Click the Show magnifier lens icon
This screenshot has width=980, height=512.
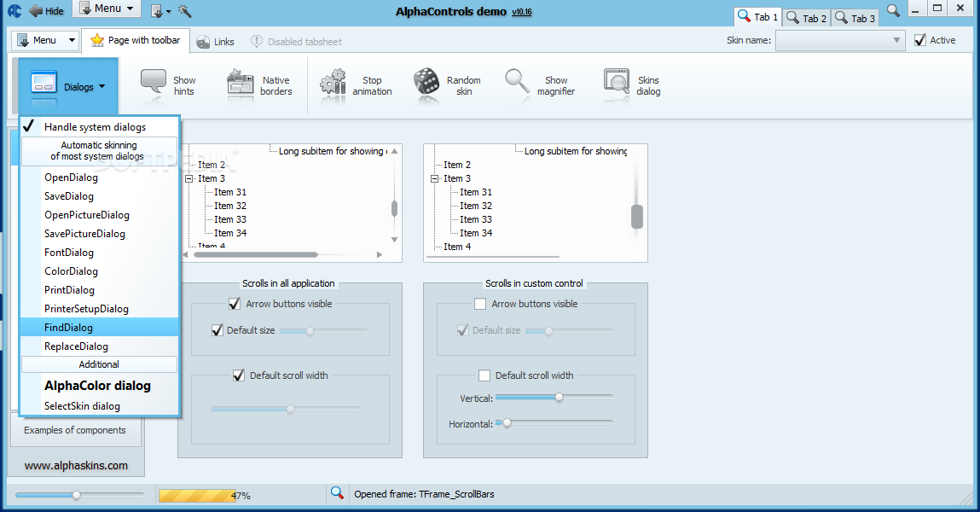518,83
